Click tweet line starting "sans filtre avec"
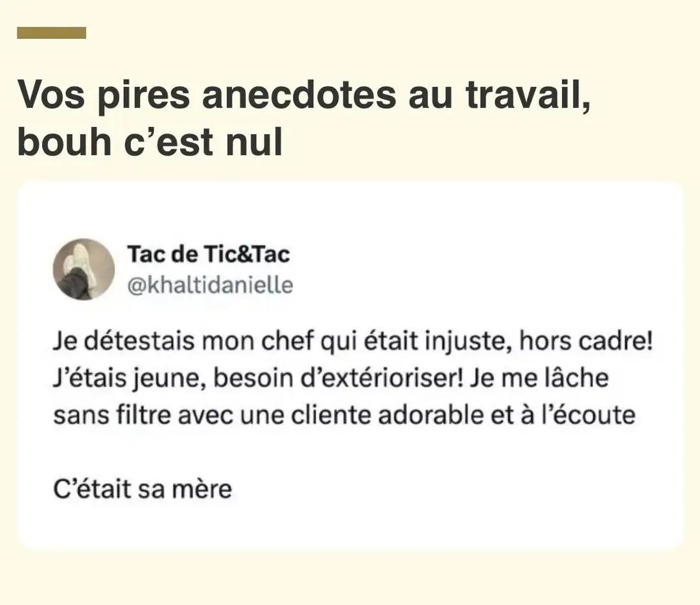 344,416
